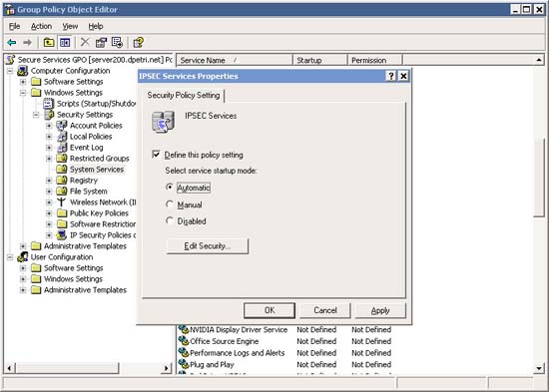Collapse the User Configuration node
The image size is (549, 392).
[x=10, y=257]
